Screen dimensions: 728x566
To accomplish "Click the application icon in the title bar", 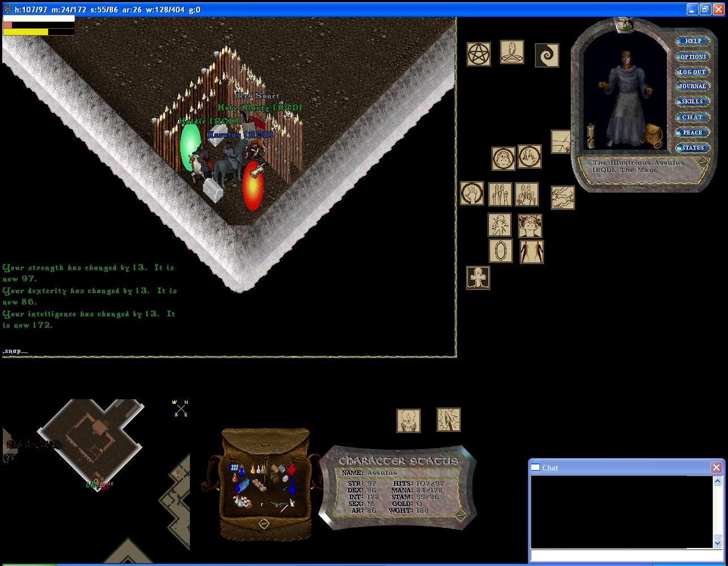I will pyautogui.click(x=7, y=10).
